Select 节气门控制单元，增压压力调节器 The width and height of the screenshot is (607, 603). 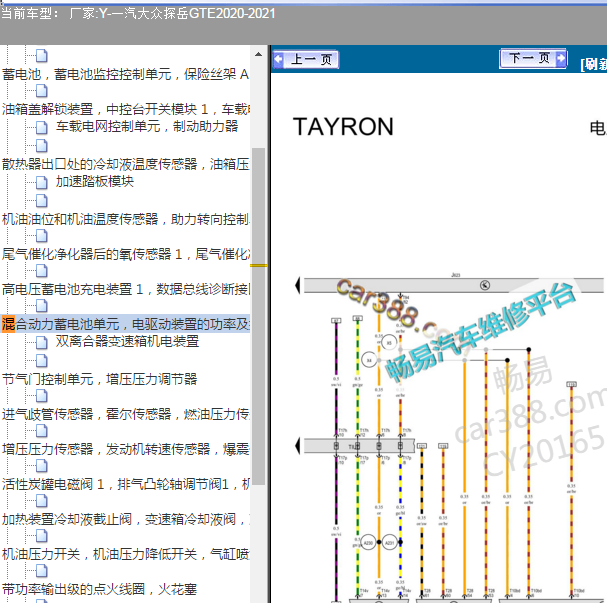(99, 379)
